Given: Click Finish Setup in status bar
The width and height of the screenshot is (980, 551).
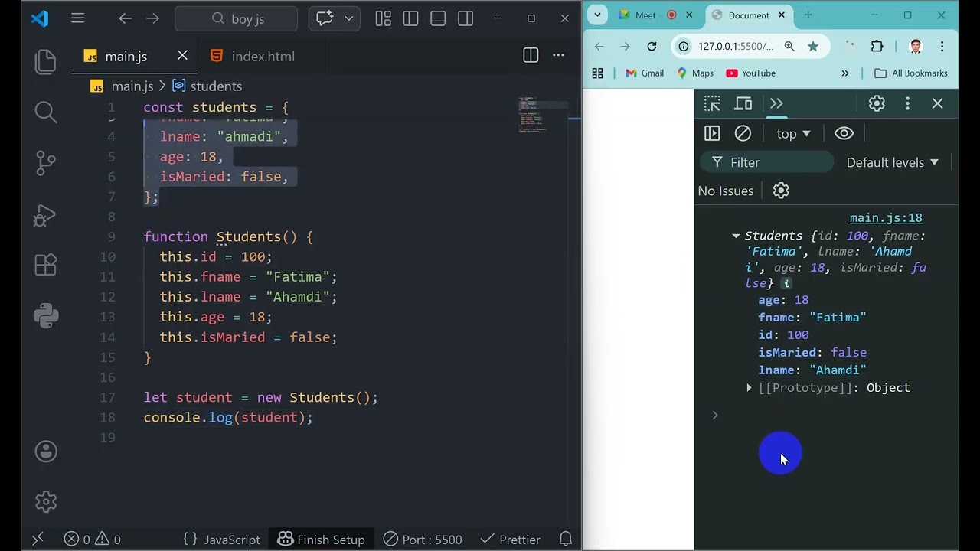Looking at the screenshot, I should point(321,540).
